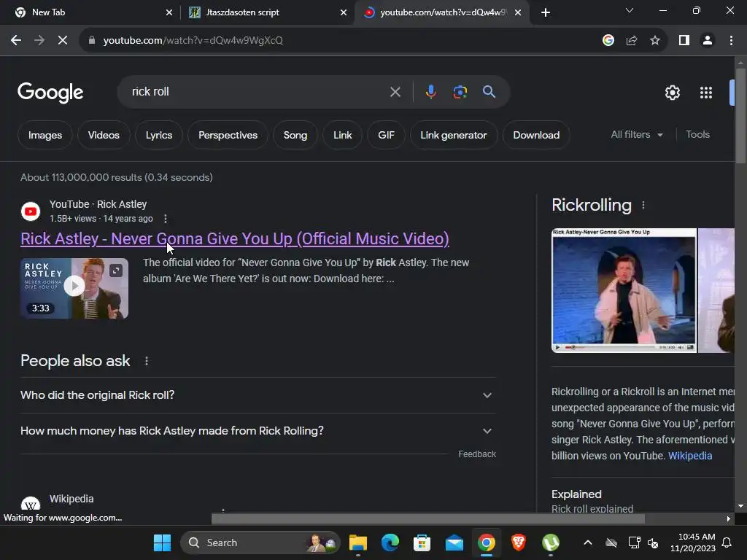Screen dimensions: 747x560
Task: Open File Explorer from taskbar
Action: [x=357, y=542]
